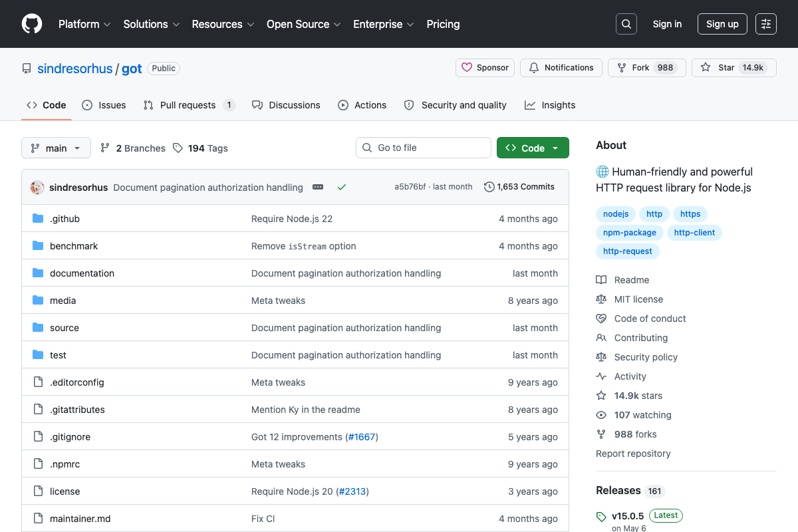The height and width of the screenshot is (532, 798).
Task: Switch to the Pull requests tab
Action: click(190, 105)
